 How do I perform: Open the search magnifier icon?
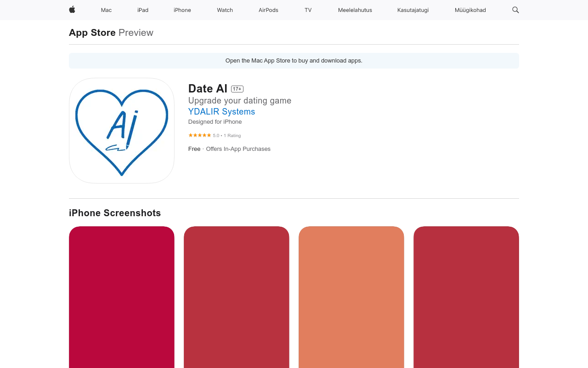515,10
